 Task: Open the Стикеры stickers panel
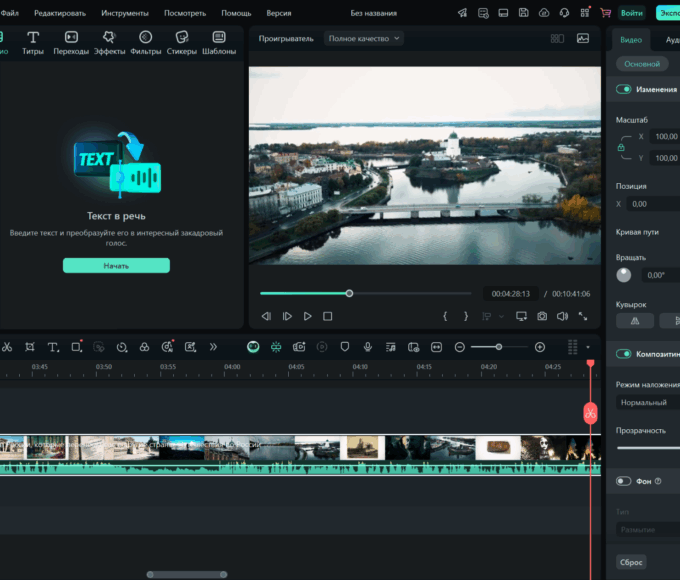coord(182,43)
